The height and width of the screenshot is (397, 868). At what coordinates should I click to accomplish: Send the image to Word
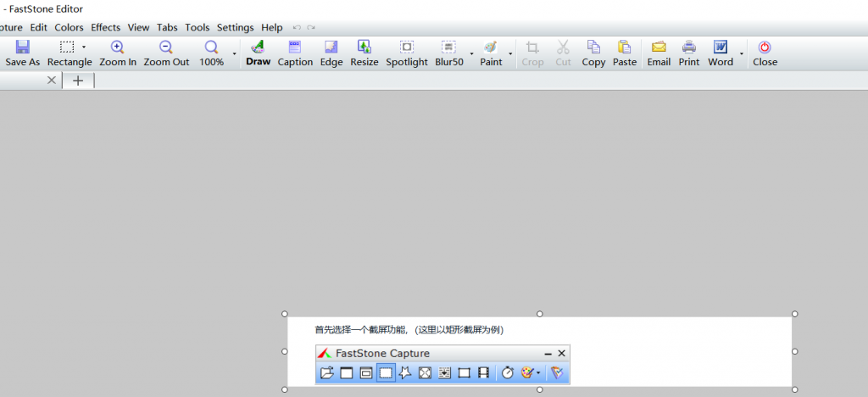pos(721,53)
